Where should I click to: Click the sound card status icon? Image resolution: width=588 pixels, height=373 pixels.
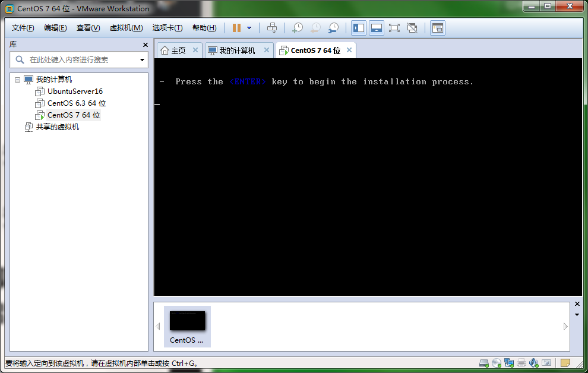533,363
